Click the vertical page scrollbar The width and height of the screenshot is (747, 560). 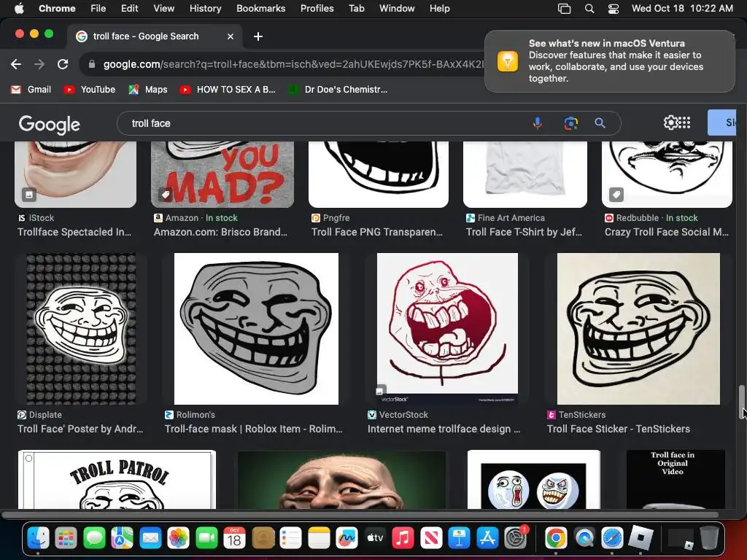point(741,402)
